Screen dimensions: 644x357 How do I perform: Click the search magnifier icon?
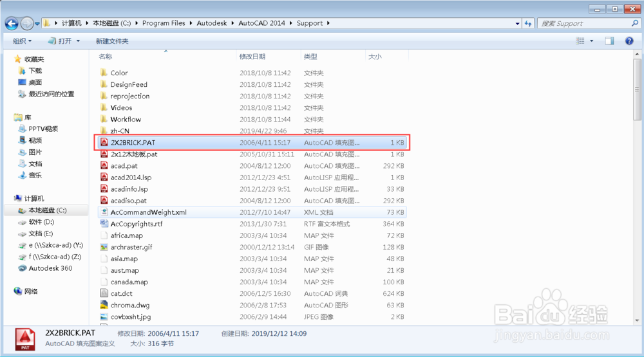(635, 23)
